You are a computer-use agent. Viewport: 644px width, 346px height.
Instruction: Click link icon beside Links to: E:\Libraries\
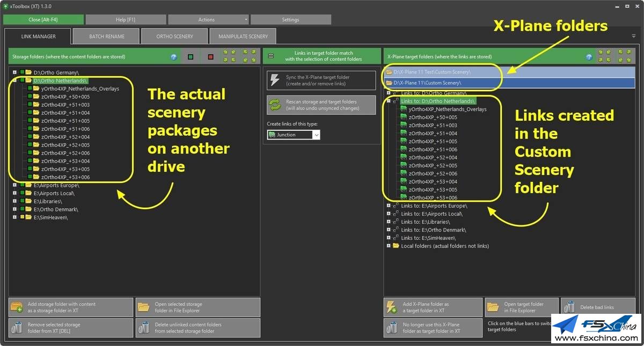point(396,222)
